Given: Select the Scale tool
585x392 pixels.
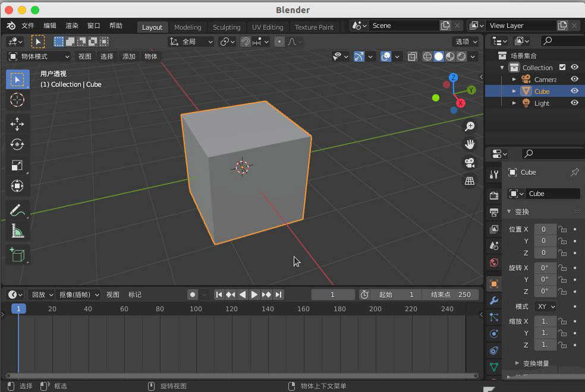Looking at the screenshot, I should 17,166.
